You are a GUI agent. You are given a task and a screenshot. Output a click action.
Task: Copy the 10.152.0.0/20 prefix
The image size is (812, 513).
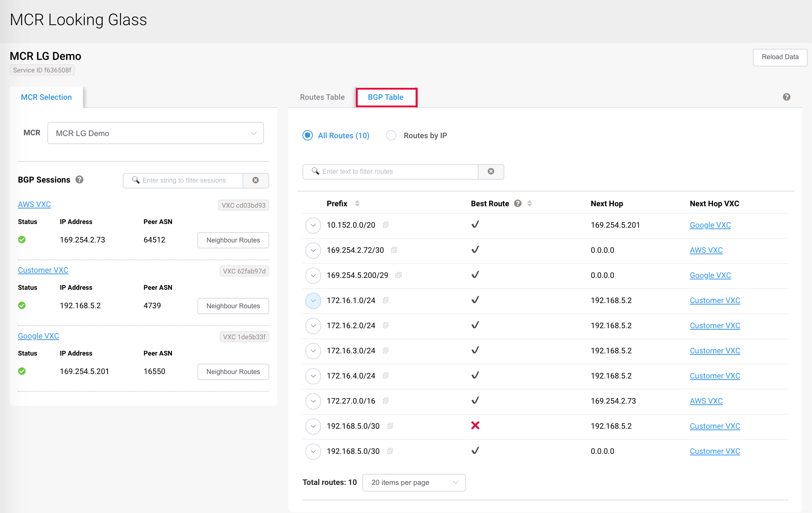pyautogui.click(x=386, y=225)
